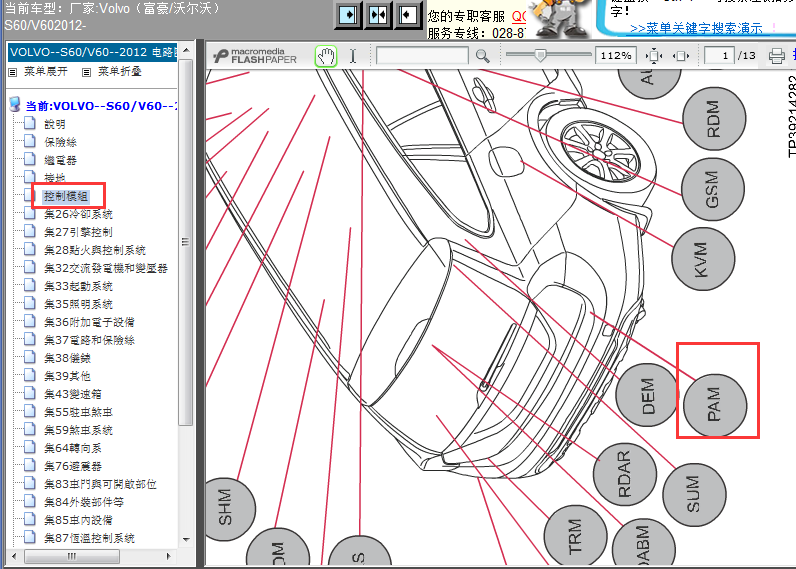The width and height of the screenshot is (796, 569).
Task: Open the menu keyword search demo link
Action: tap(696, 28)
